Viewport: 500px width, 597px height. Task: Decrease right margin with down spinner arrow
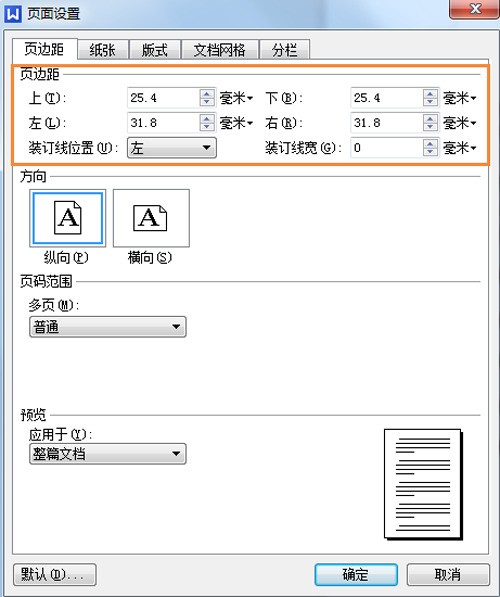[430, 127]
